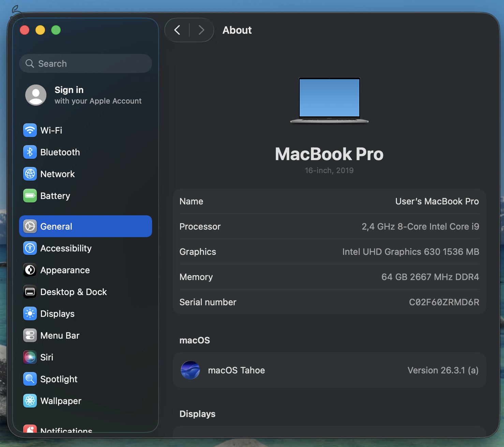Go back with the left chevron
504x447 pixels.
177,30
